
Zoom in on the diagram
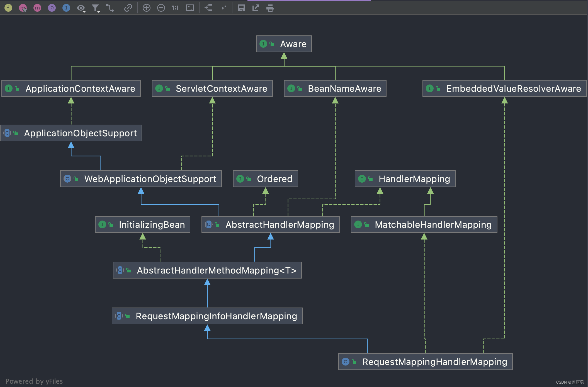(147, 8)
